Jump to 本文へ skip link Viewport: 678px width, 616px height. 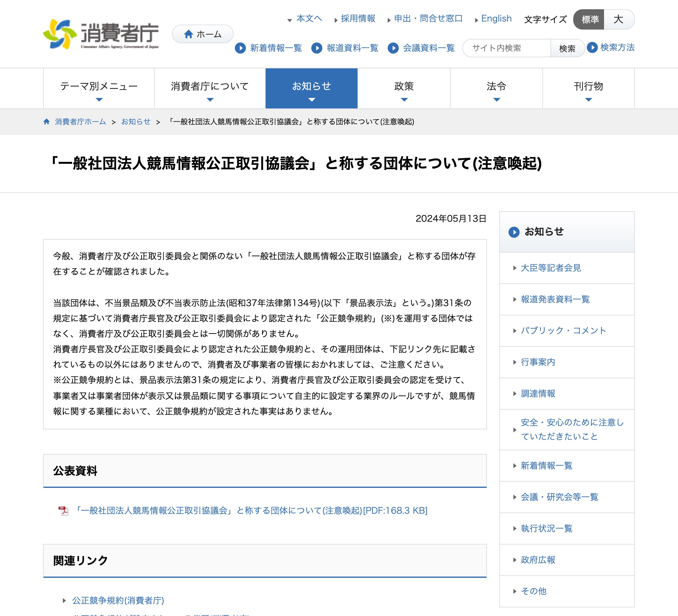click(x=309, y=18)
